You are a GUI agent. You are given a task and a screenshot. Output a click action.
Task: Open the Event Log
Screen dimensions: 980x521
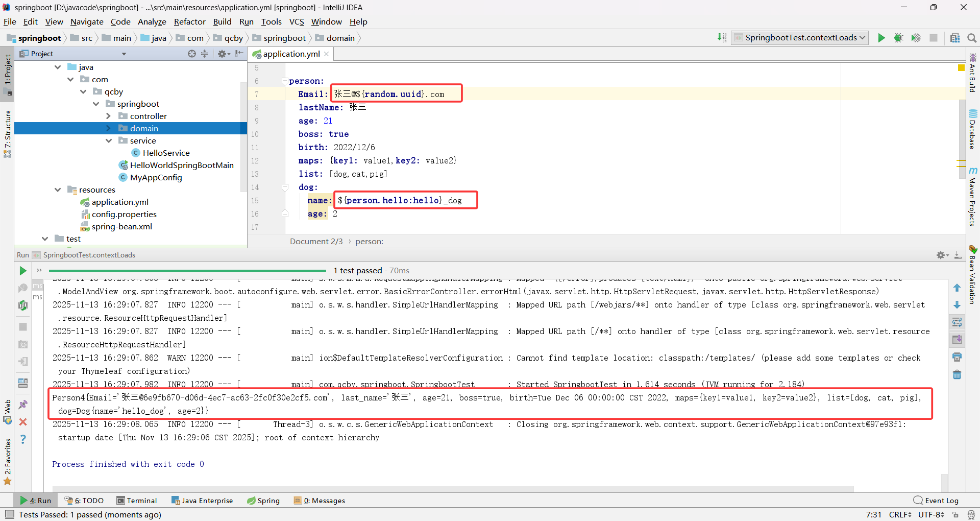[x=936, y=501]
